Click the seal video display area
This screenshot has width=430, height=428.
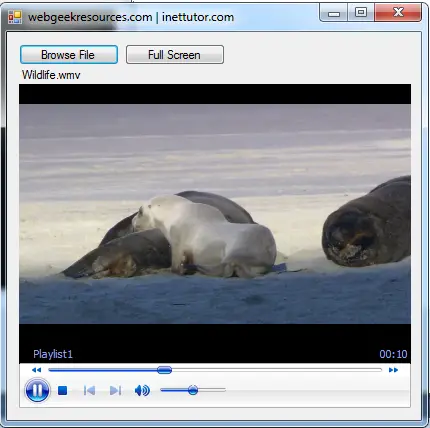click(x=215, y=214)
